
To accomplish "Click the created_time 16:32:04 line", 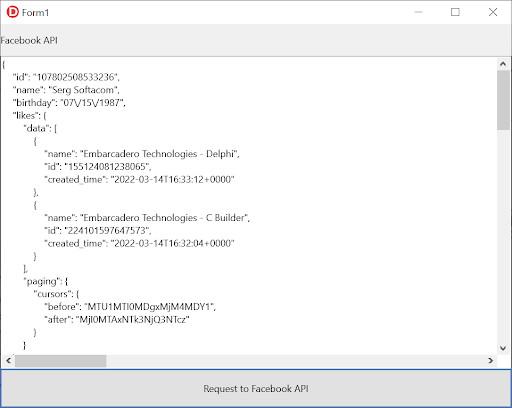I will tap(139, 243).
